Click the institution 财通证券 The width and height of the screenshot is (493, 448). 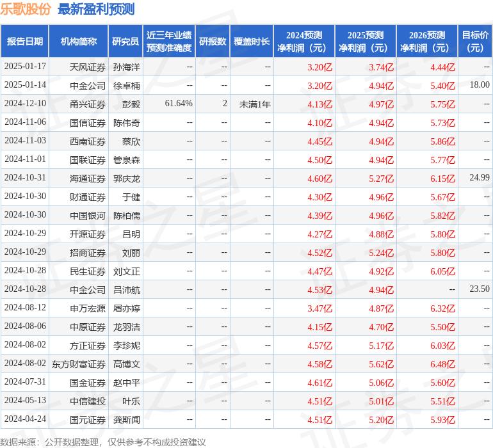click(88, 197)
